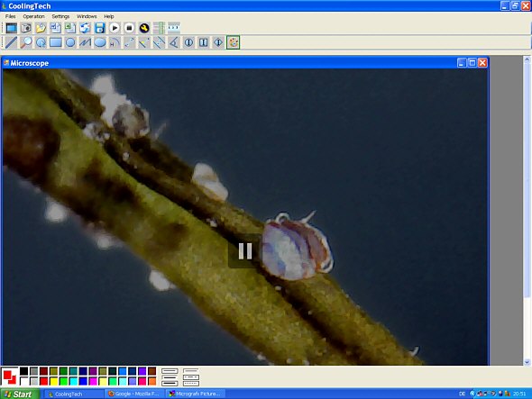Switch to CoolingTech taskbar button

[x=74, y=394]
